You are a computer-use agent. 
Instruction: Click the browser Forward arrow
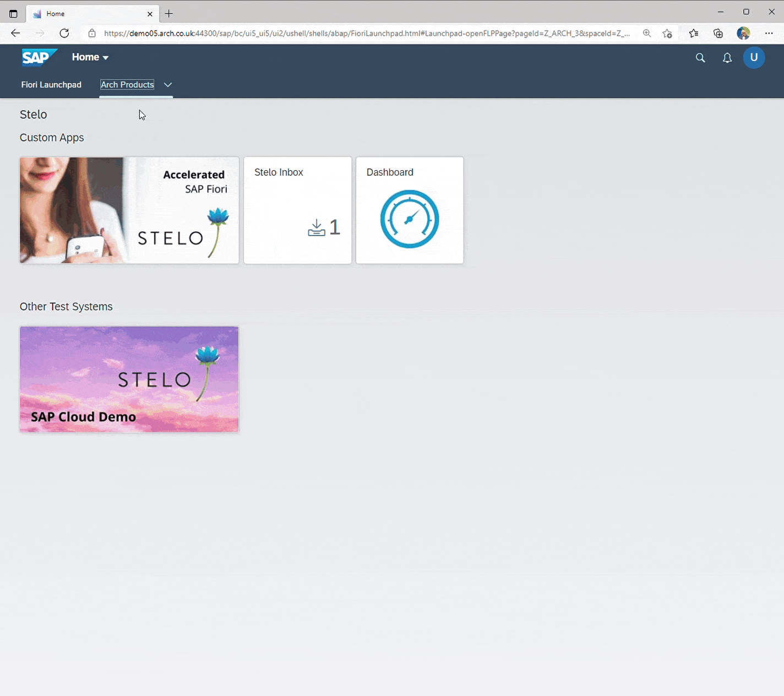coord(40,33)
